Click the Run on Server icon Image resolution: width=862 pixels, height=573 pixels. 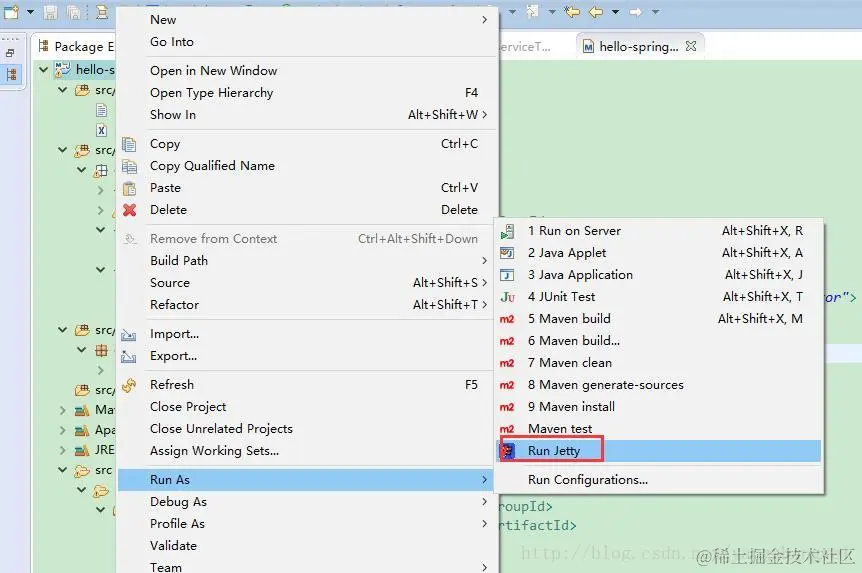(507, 232)
